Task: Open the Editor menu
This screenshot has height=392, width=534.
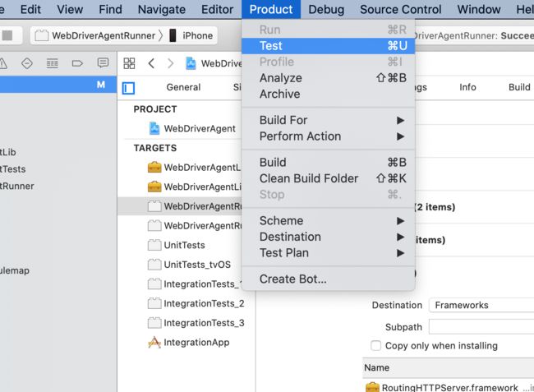Action: (x=217, y=9)
